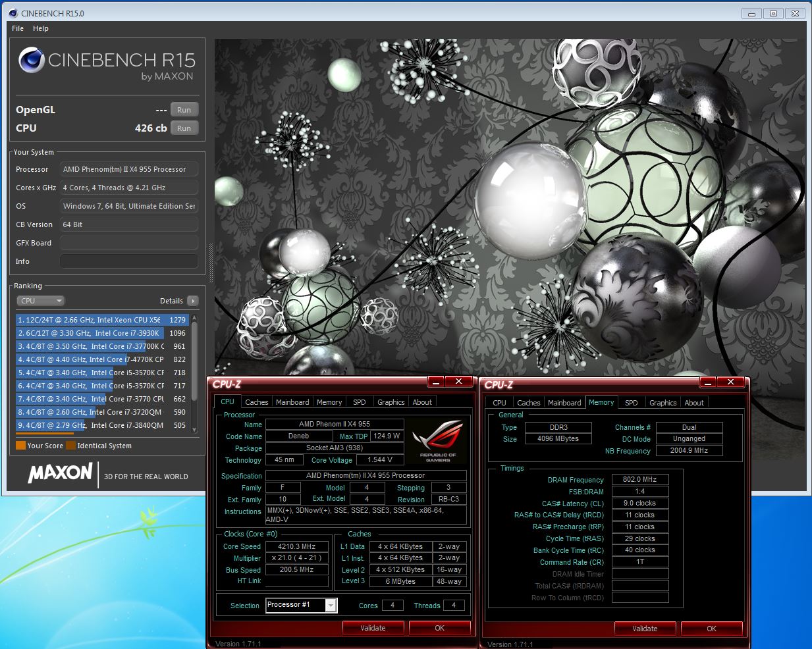This screenshot has height=649, width=812.
Task: Switch to Memory tab in left CPU-Z window
Action: [x=329, y=402]
